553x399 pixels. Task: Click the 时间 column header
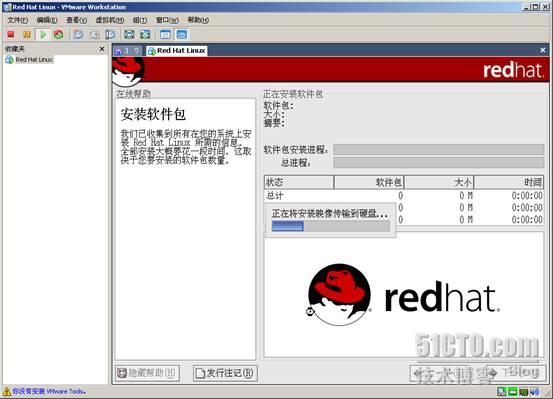(509, 182)
